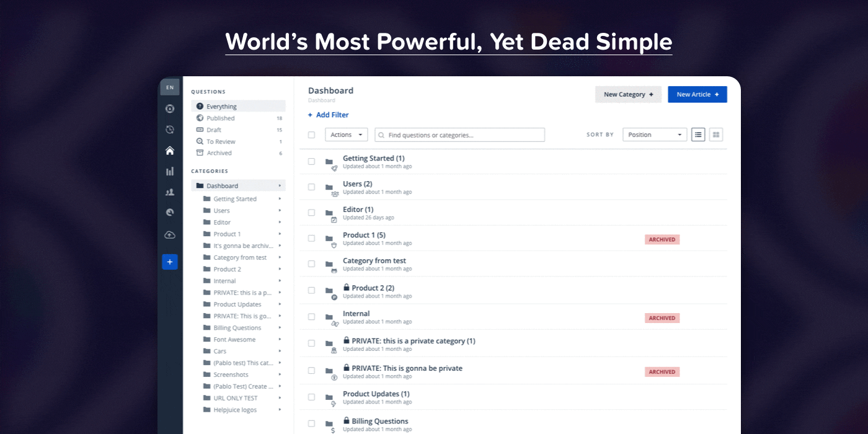Check the Getting Started (1) row checkbox
The width and height of the screenshot is (868, 434).
[311, 161]
